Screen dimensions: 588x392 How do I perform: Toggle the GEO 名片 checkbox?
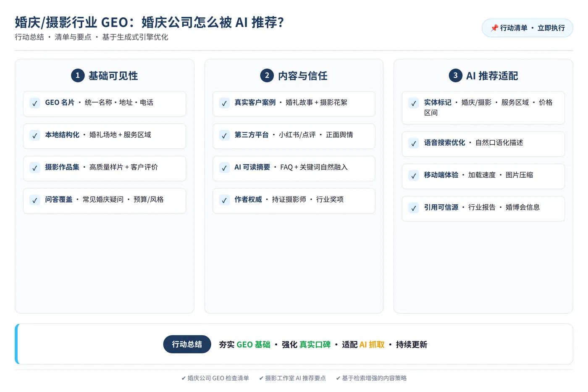[x=35, y=103]
